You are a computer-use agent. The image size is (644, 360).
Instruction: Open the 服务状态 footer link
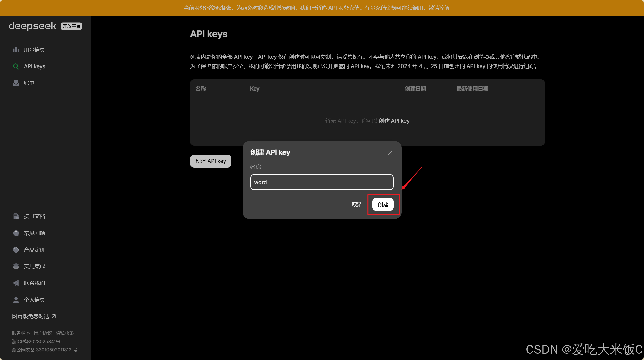tap(21, 333)
